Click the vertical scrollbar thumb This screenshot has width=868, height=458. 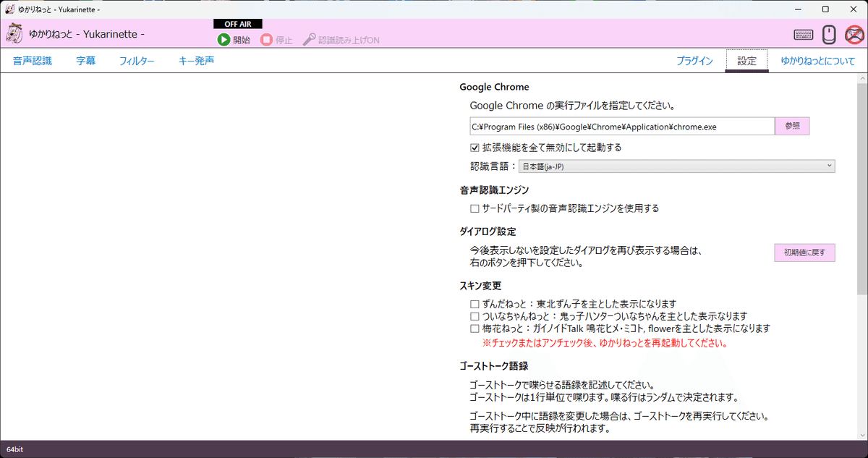(861, 189)
